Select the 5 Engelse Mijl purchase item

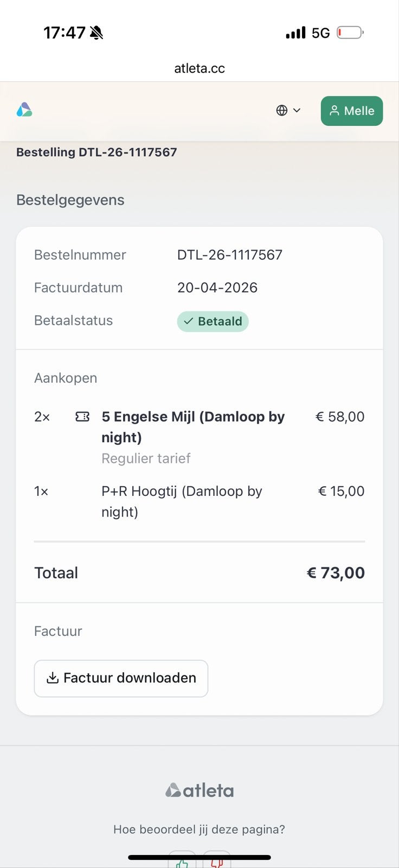(x=200, y=437)
